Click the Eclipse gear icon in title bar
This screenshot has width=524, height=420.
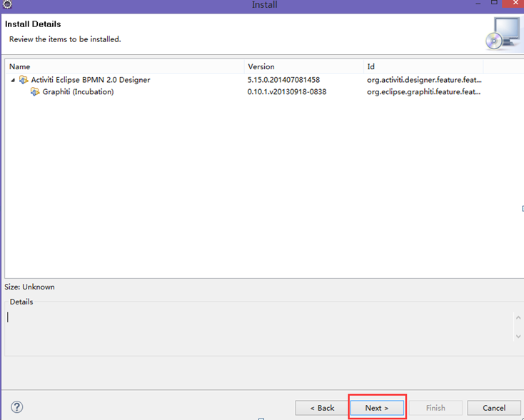point(7,4)
